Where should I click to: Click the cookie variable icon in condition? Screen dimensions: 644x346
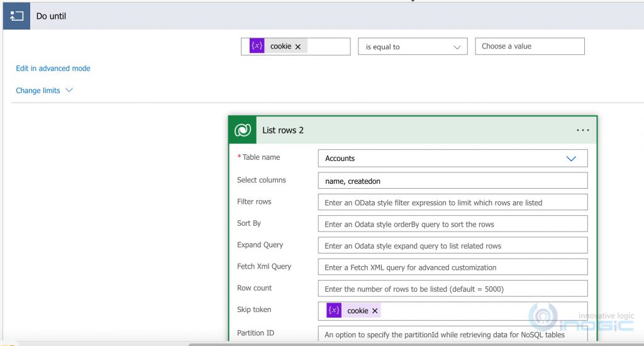(257, 47)
